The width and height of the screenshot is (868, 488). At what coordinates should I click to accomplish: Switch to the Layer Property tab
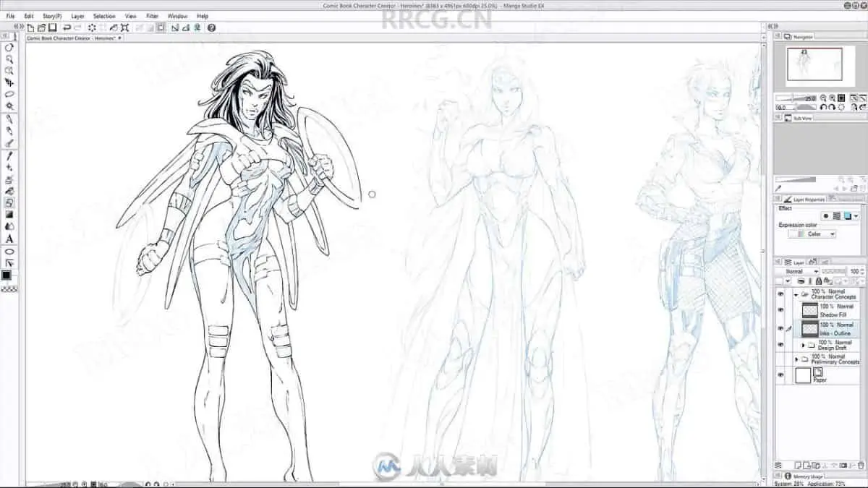coord(804,199)
